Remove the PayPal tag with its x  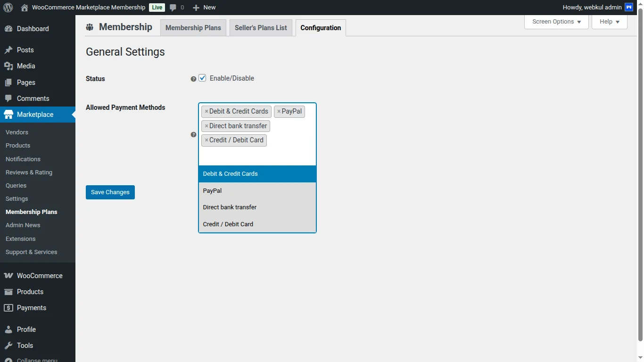(279, 112)
